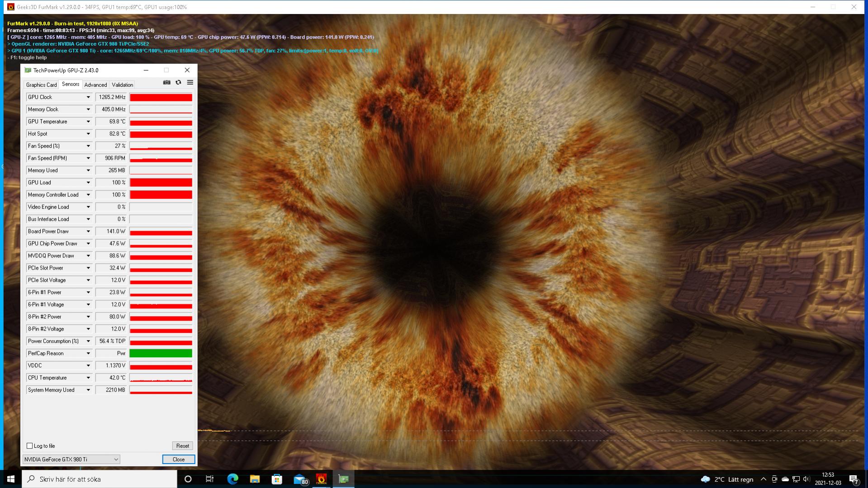Switch to FurMark via its taskbar icon

click(x=321, y=479)
